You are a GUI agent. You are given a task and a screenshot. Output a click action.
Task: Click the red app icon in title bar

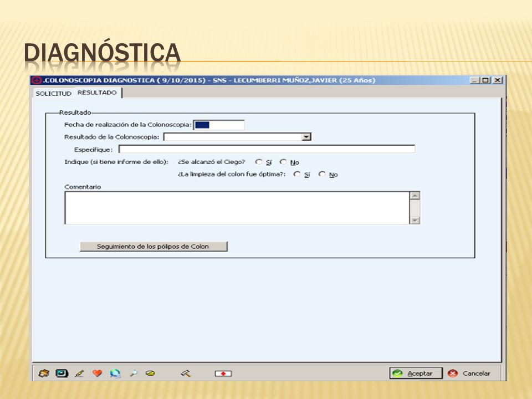tap(37, 80)
